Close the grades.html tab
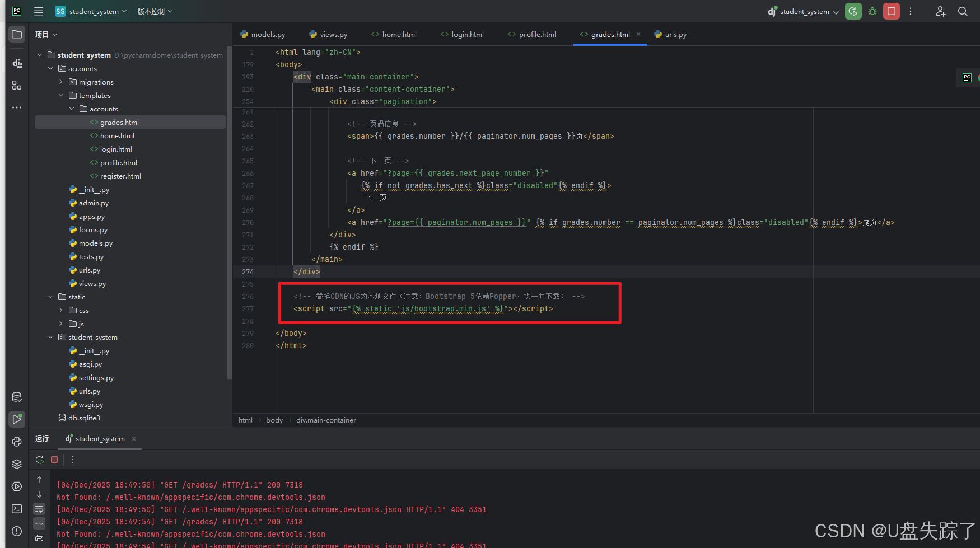This screenshot has height=548, width=980. (x=638, y=34)
